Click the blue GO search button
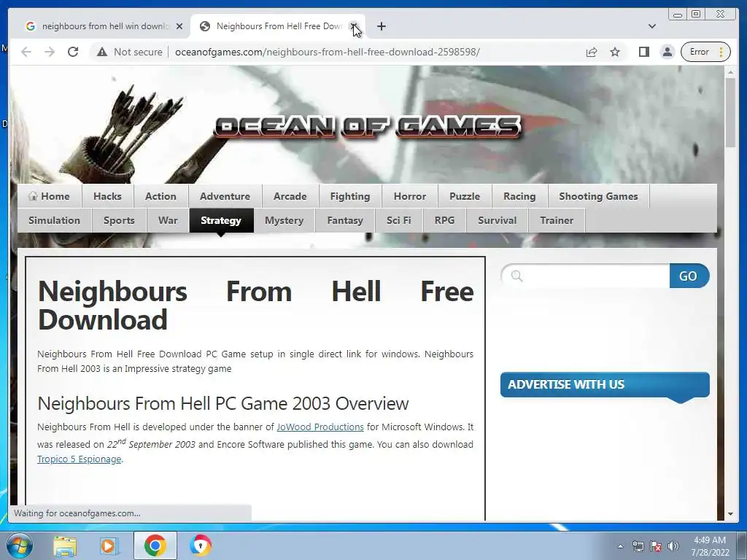This screenshot has height=560, width=747. point(689,276)
